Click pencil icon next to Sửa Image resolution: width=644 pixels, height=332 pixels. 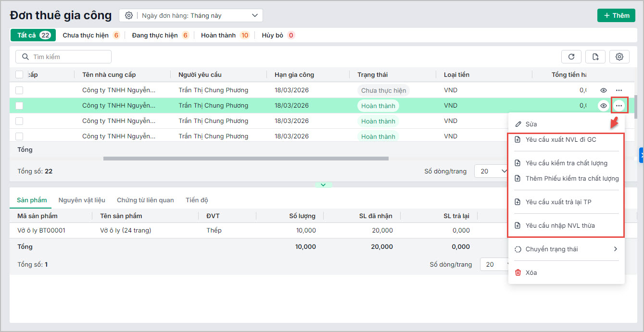coord(518,124)
